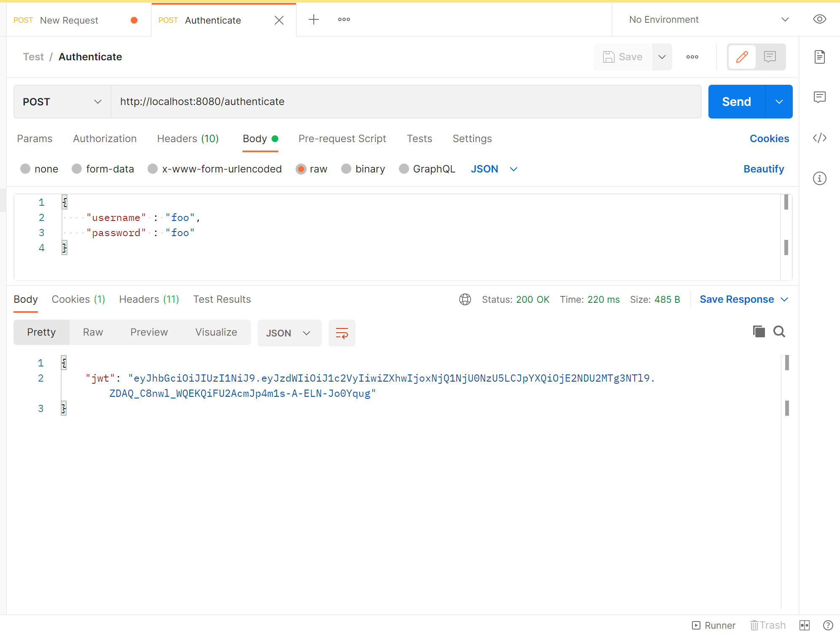Expand the Send button arrow options
The height and width of the screenshot is (635, 840).
tap(779, 102)
